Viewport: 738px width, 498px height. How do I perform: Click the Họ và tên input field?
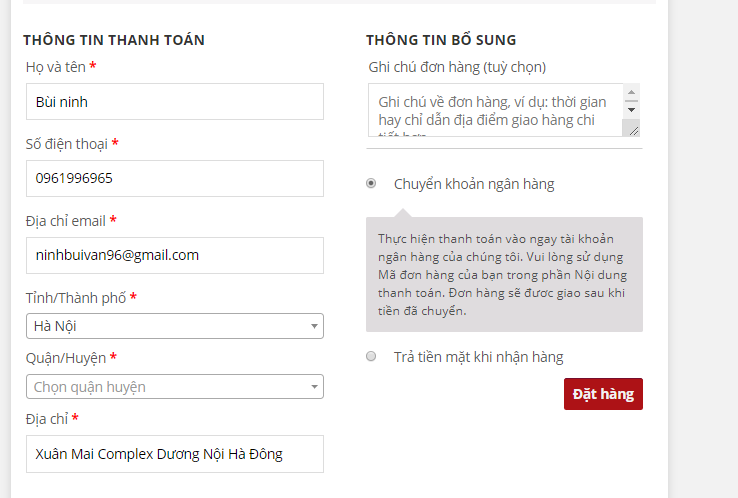coord(174,101)
